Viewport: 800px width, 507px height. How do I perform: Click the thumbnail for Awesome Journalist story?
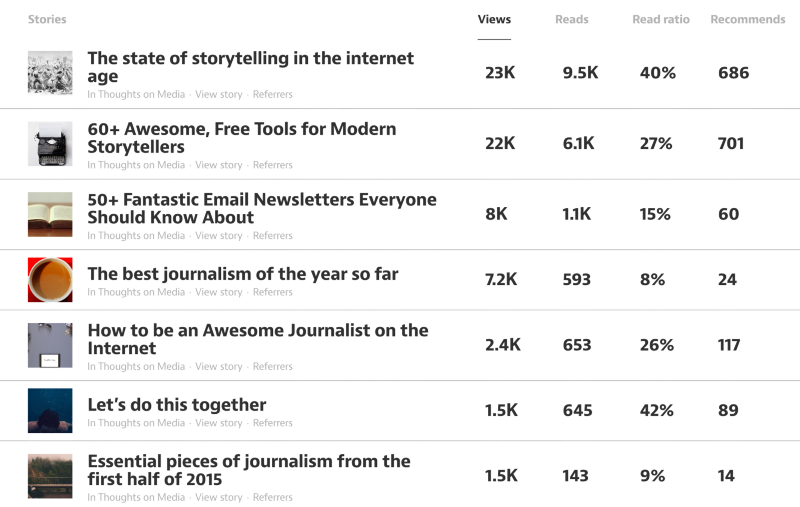(x=49, y=345)
